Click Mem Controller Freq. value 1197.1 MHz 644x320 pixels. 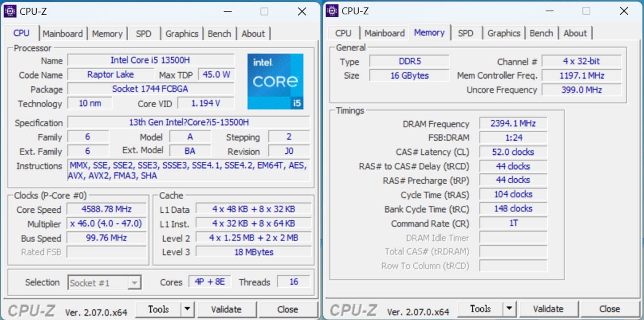point(582,76)
